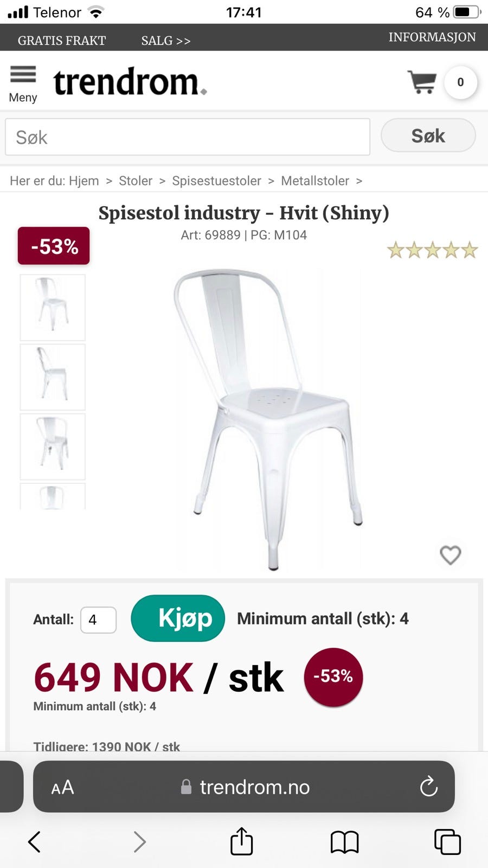Screen dimensions: 488x868
Task: Open the hamburger Meny icon
Action: [x=23, y=75]
